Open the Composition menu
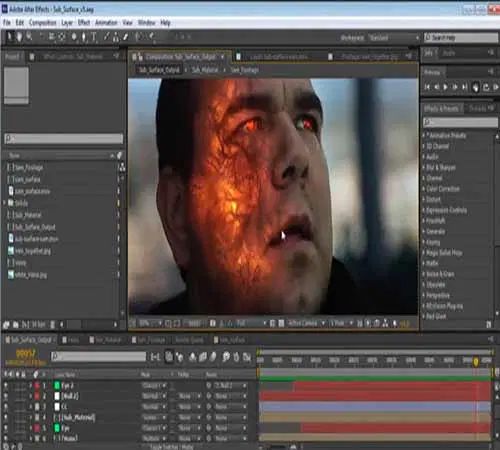This screenshot has width=500, height=450. pos(42,23)
